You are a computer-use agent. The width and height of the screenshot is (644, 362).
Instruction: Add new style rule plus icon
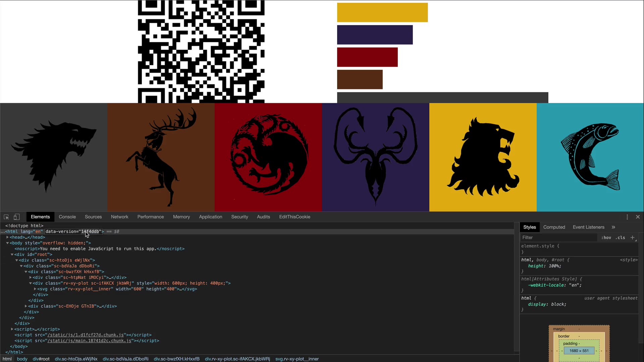[x=632, y=237]
